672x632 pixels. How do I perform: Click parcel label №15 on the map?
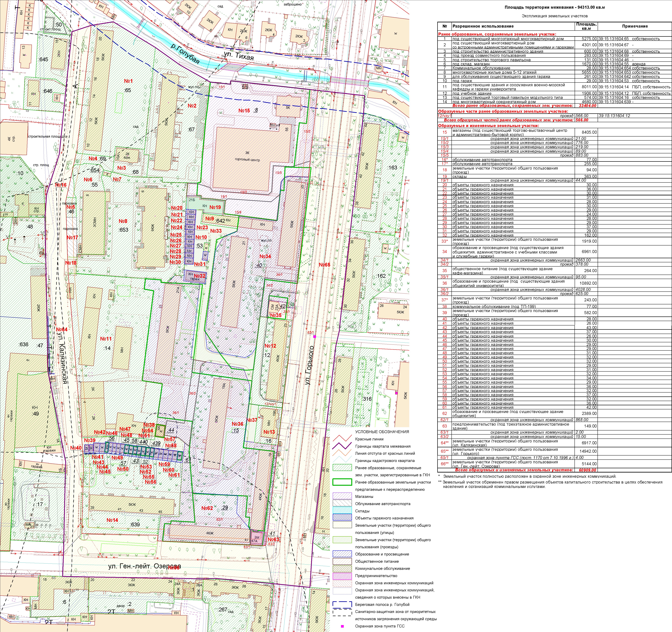pyautogui.click(x=244, y=111)
